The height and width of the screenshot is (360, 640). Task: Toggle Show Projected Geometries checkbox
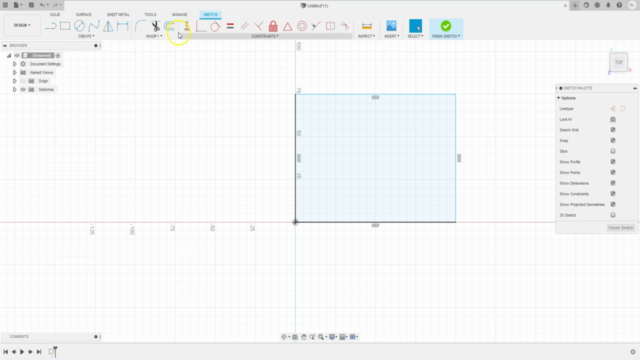613,204
